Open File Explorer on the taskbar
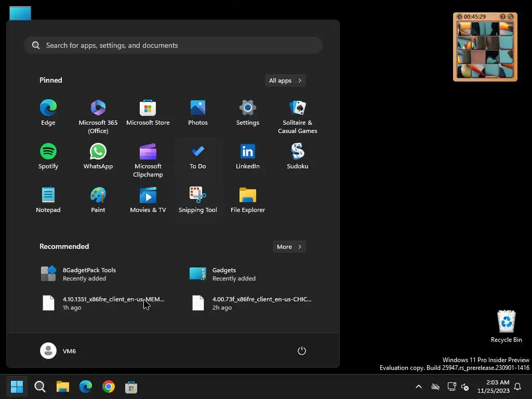Viewport: 532px width, 399px height. click(x=63, y=387)
